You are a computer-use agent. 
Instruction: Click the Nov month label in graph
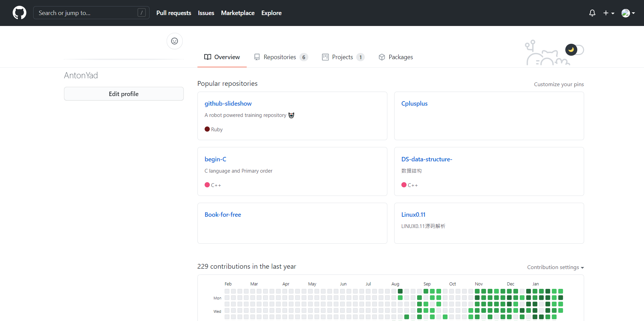[479, 284]
